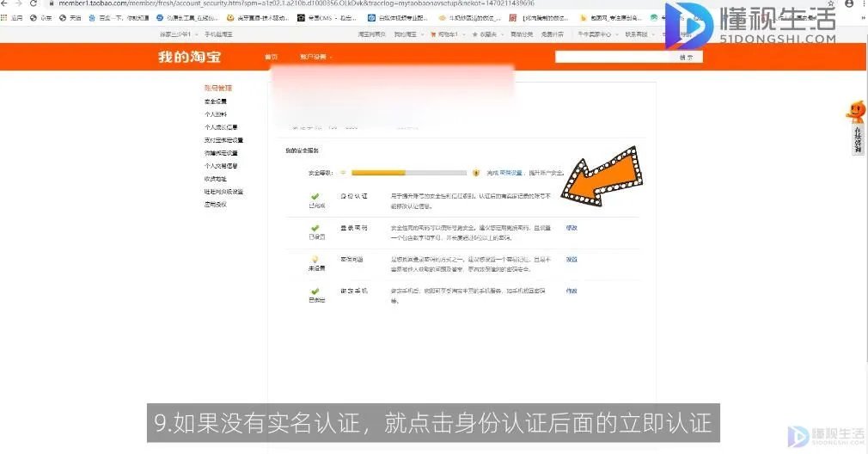868x454 pixels.
Task: Click 修改 link for 绑定手机
Action: 572,291
